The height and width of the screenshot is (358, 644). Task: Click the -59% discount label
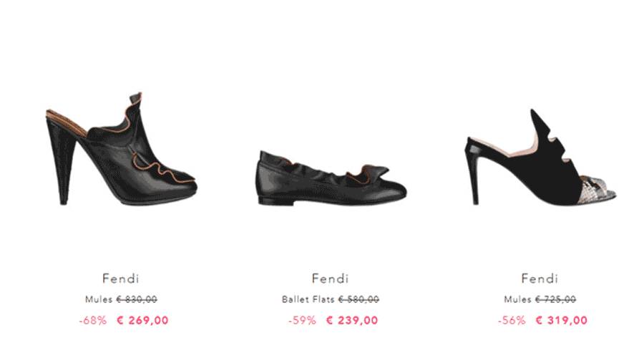click(x=302, y=320)
